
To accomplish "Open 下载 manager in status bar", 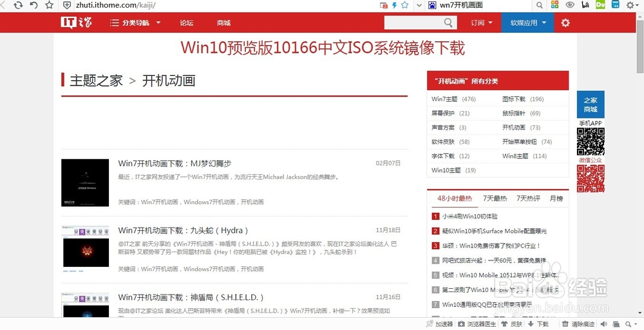I will point(538,324).
